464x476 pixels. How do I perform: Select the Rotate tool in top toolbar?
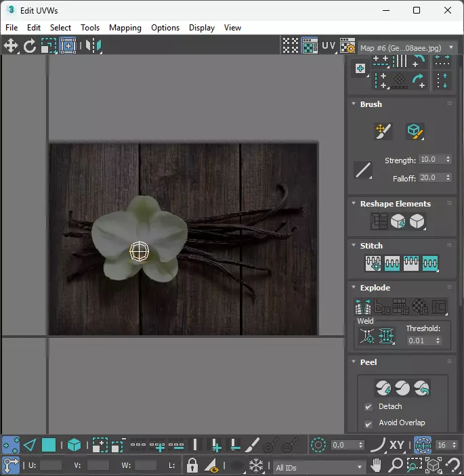(x=30, y=46)
